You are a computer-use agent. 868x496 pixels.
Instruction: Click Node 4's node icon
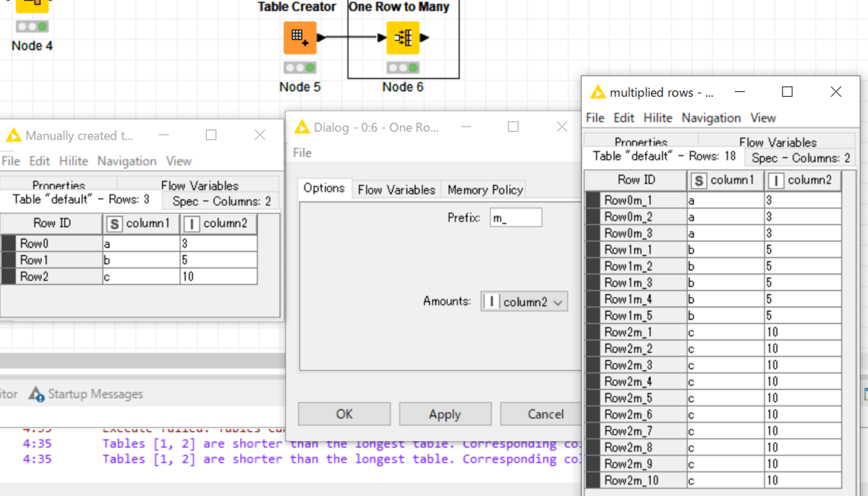coord(32,7)
